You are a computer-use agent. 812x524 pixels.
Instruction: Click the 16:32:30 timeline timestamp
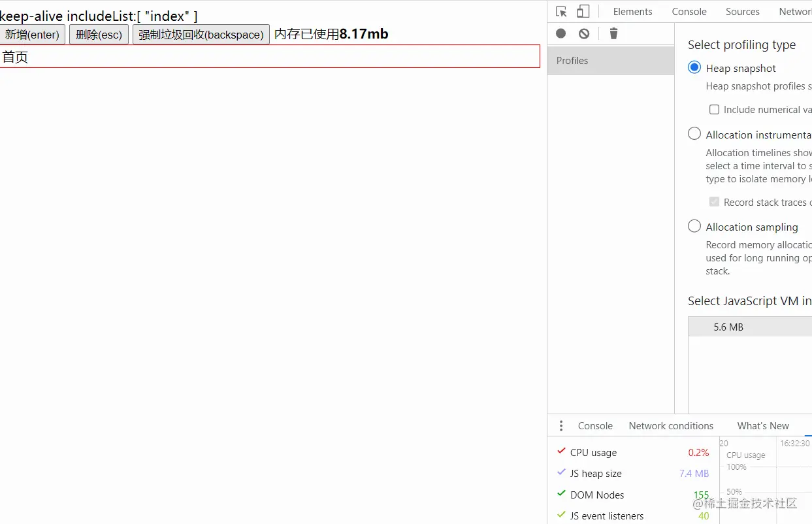tap(795, 443)
